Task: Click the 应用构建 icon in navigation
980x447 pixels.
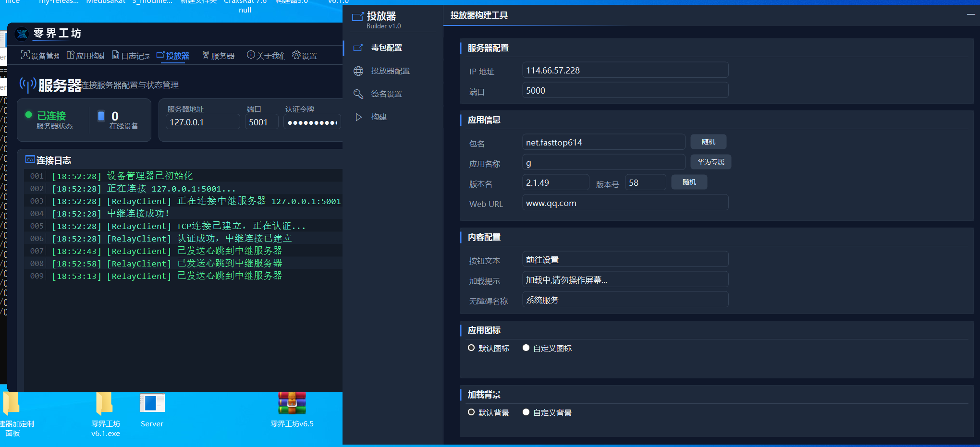Action: (70, 55)
